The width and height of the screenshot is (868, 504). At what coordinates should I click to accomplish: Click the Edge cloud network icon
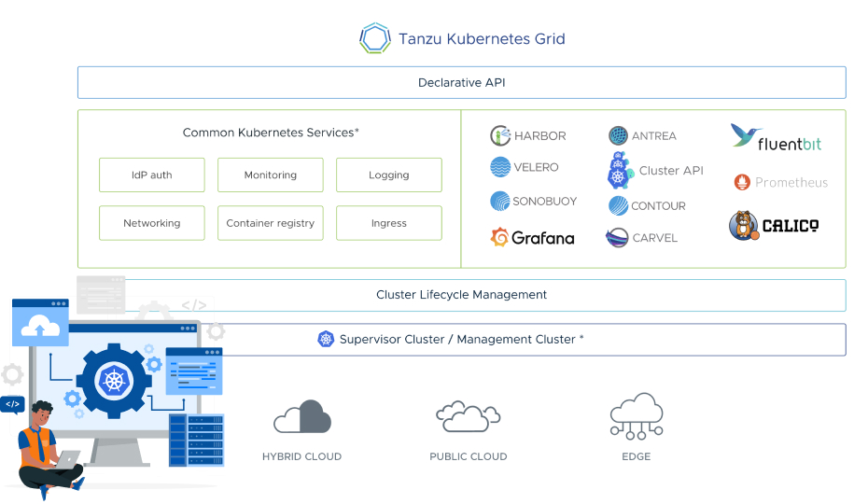click(637, 416)
